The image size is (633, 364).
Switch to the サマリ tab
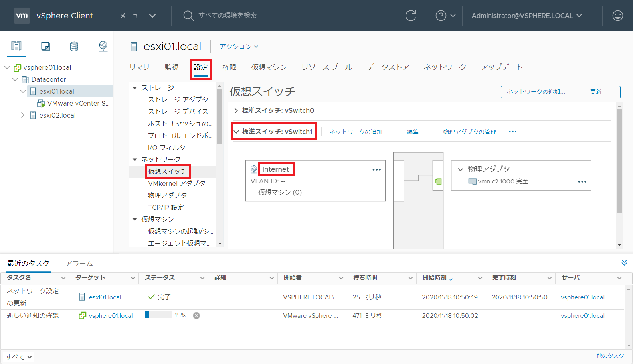click(x=139, y=67)
